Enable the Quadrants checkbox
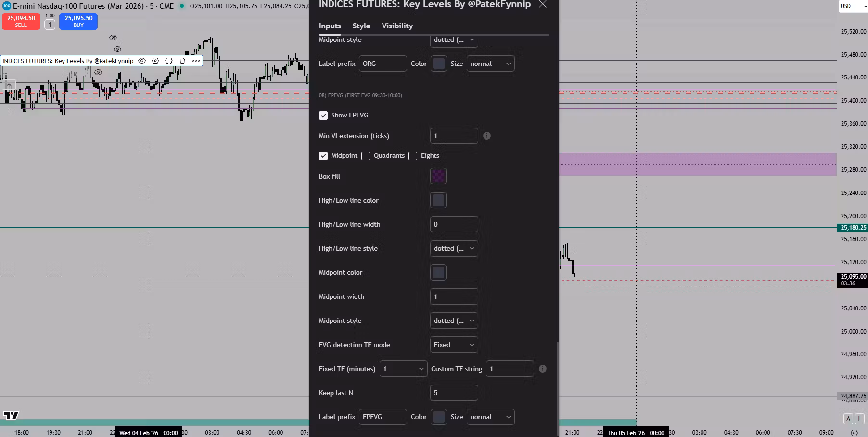The width and height of the screenshot is (868, 437). [x=366, y=156]
